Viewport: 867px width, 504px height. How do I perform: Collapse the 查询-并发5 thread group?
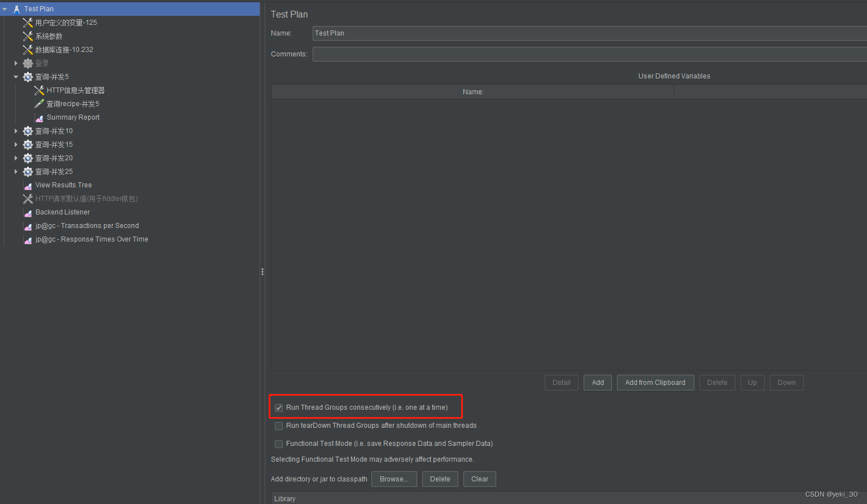click(16, 77)
